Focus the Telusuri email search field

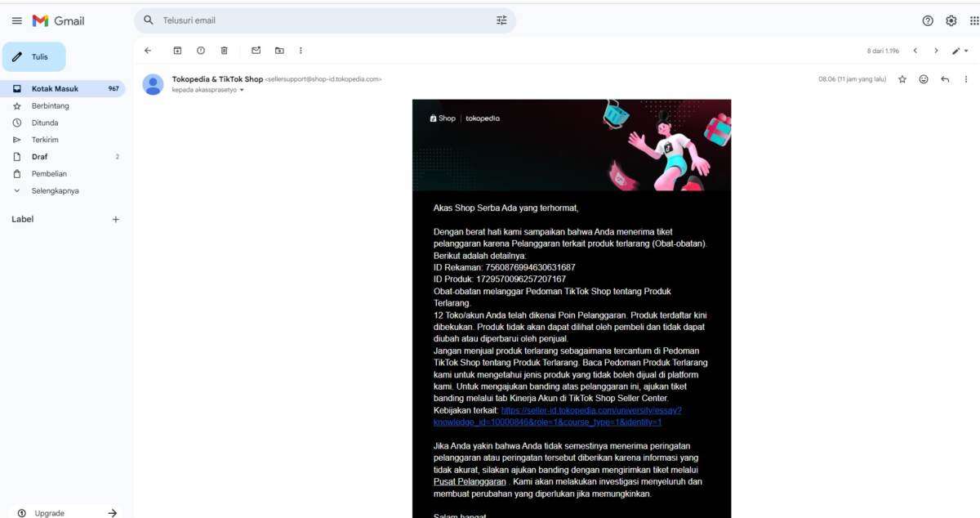(x=326, y=20)
